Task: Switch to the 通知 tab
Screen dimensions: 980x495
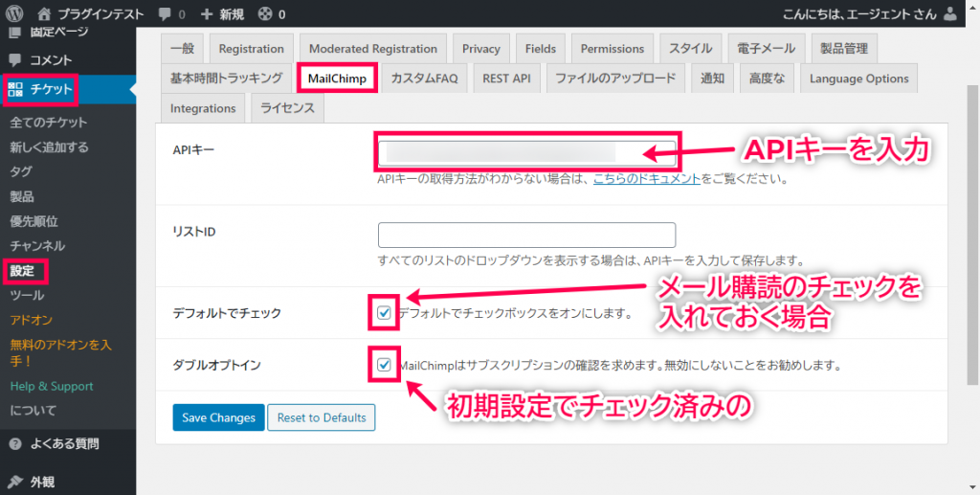Action: pyautogui.click(x=712, y=79)
